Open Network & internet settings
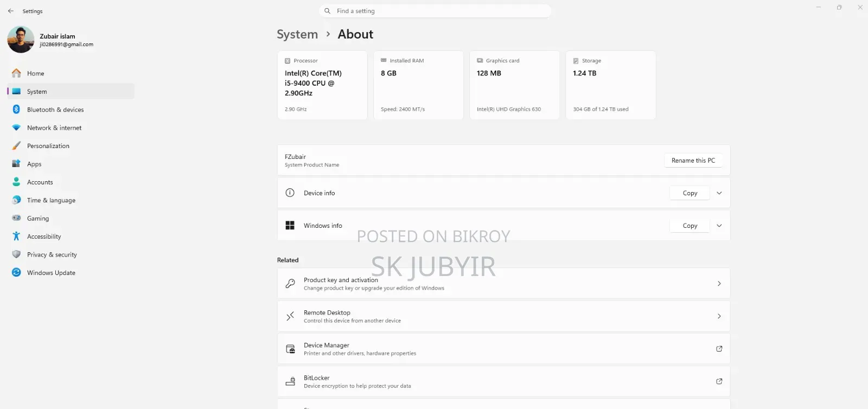This screenshot has height=409, width=868. coord(71,128)
